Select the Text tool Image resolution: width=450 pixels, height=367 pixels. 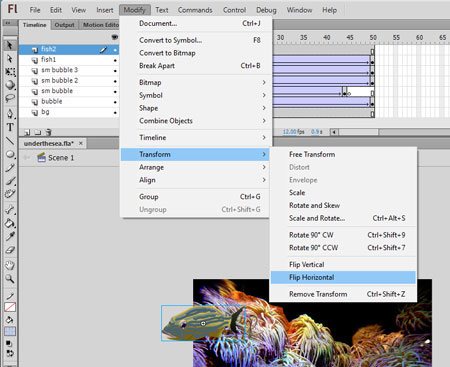click(10, 127)
